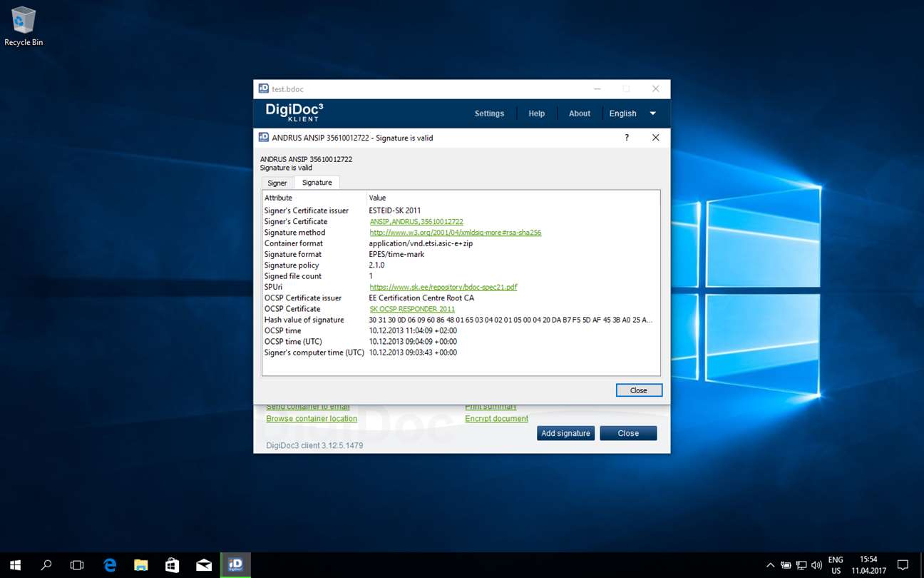Open Settings in the DigiDoc3 header
Viewport: 924px width, 578px height.
tap(489, 113)
